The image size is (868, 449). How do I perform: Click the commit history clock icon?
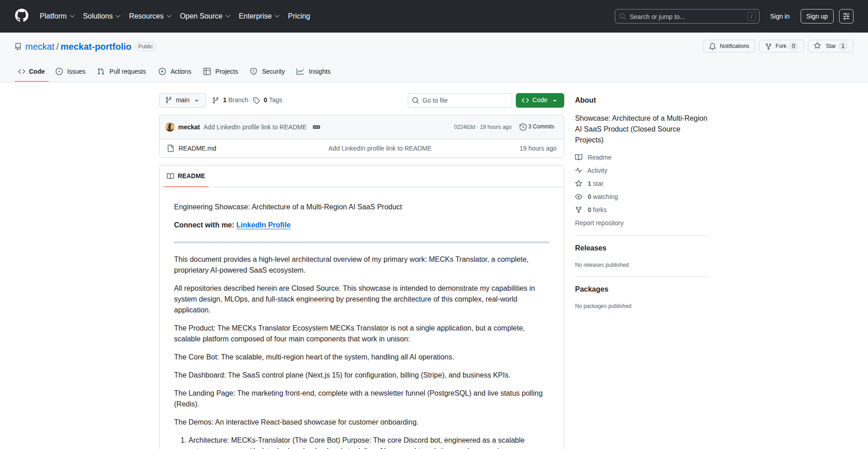(x=523, y=127)
